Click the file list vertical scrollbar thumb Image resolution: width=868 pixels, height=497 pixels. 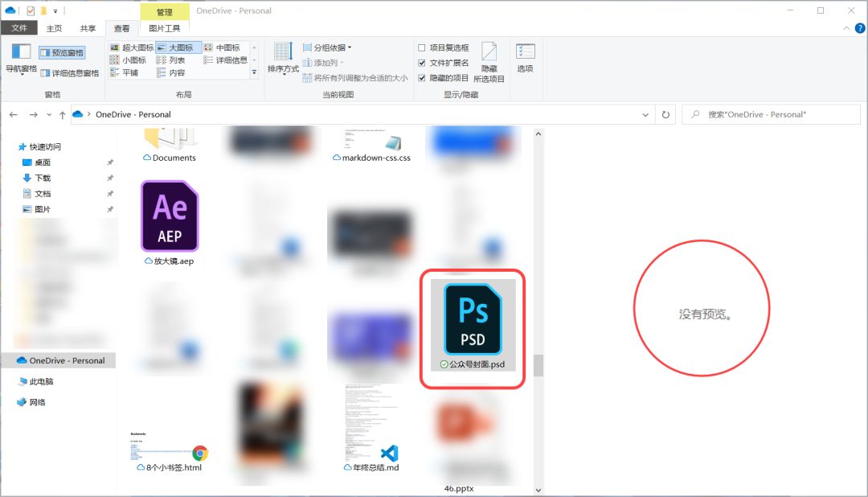pos(538,365)
